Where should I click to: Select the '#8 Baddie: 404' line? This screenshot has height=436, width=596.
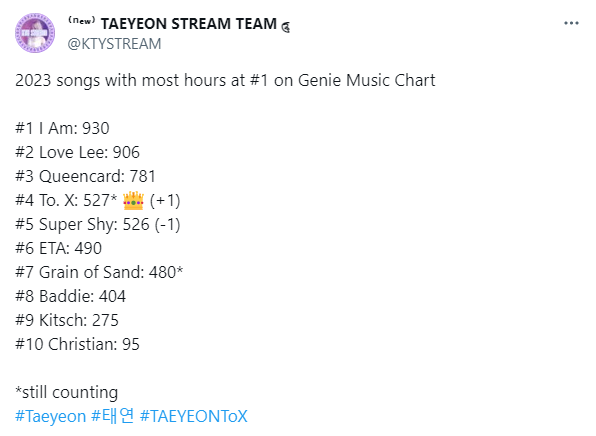[x=70, y=296]
